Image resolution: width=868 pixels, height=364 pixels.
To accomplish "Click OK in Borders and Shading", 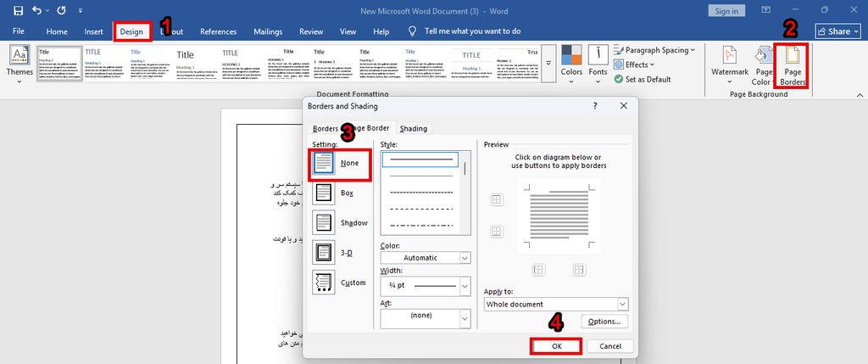I will (556, 346).
